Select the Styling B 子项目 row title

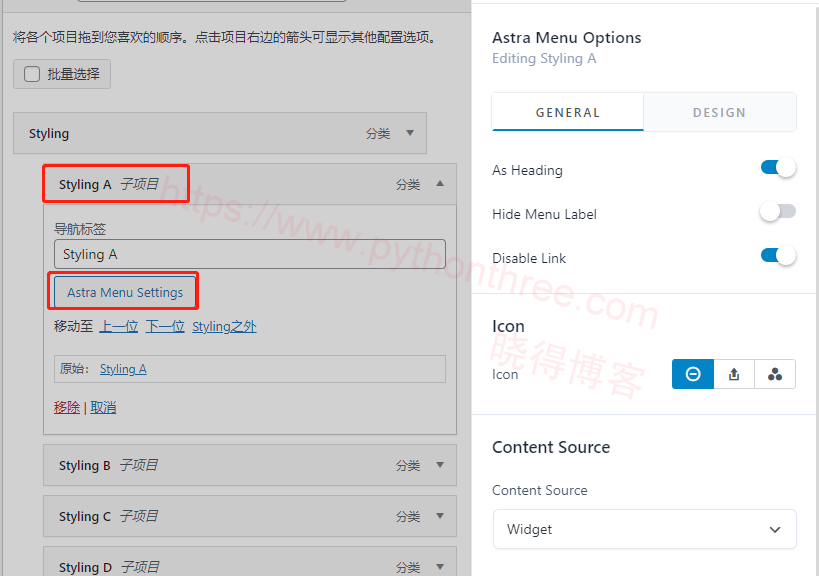point(108,465)
